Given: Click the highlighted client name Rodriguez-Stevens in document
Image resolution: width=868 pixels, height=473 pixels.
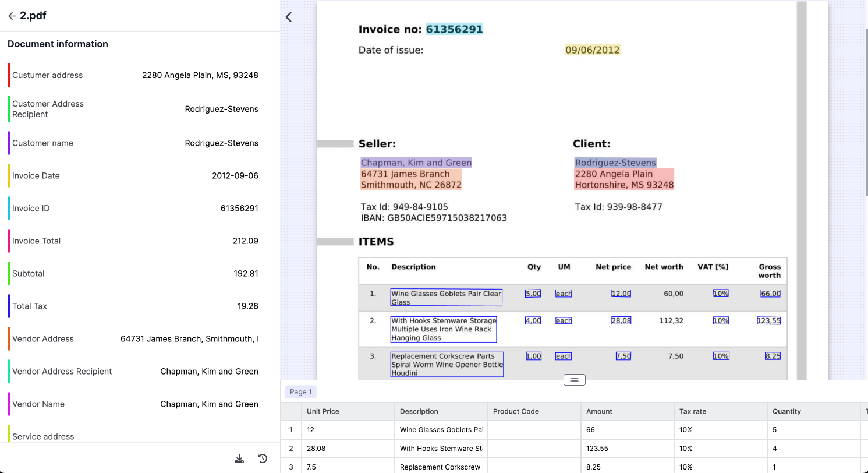Looking at the screenshot, I should coord(615,163).
